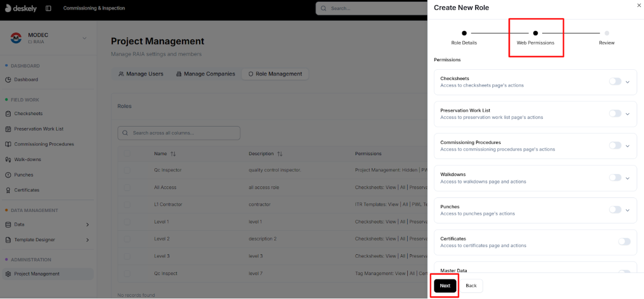Viewport: 644px width, 299px height.
Task: Expand the Data submenu arrow
Action: (87, 225)
